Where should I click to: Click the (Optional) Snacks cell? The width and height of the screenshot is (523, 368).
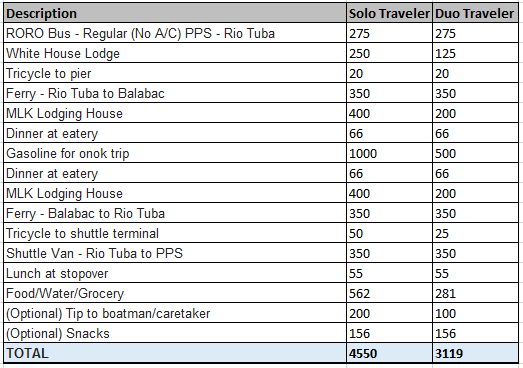175,333
